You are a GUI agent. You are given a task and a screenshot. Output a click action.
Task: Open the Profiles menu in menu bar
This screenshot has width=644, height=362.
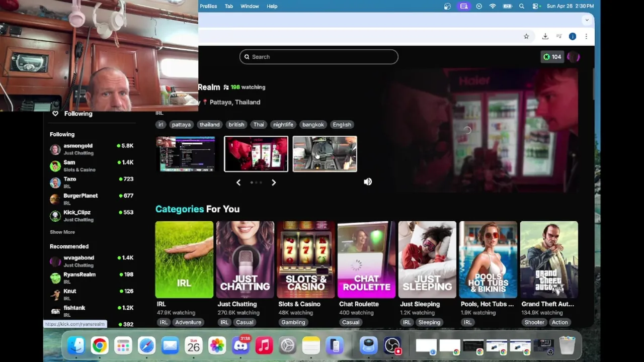pyautogui.click(x=208, y=6)
